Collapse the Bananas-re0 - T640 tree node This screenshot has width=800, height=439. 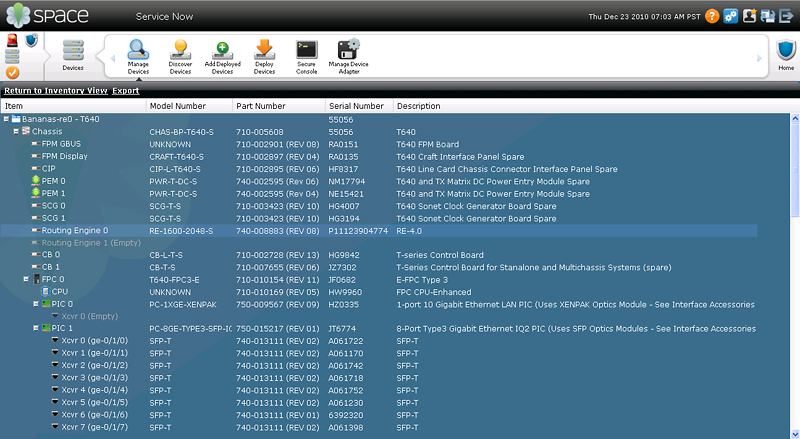(x=6, y=119)
